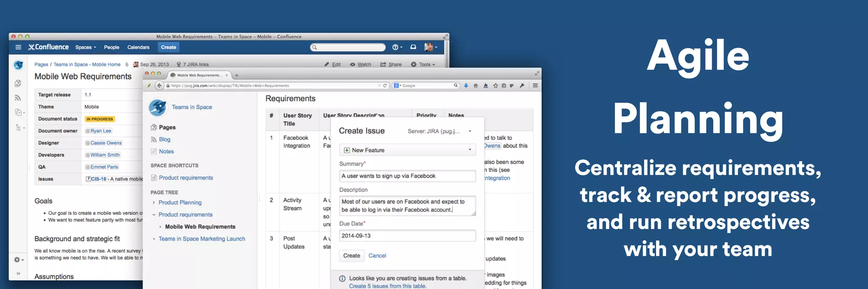
Task: Open the New Feature issue type dropdown
Action: click(x=408, y=150)
